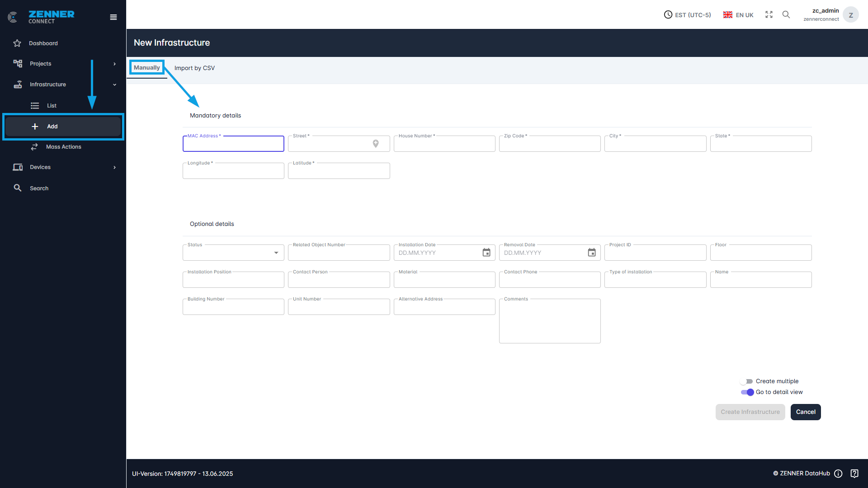The width and height of the screenshot is (868, 488).
Task: Select the Dashboard star icon in sidebar
Action: point(17,43)
